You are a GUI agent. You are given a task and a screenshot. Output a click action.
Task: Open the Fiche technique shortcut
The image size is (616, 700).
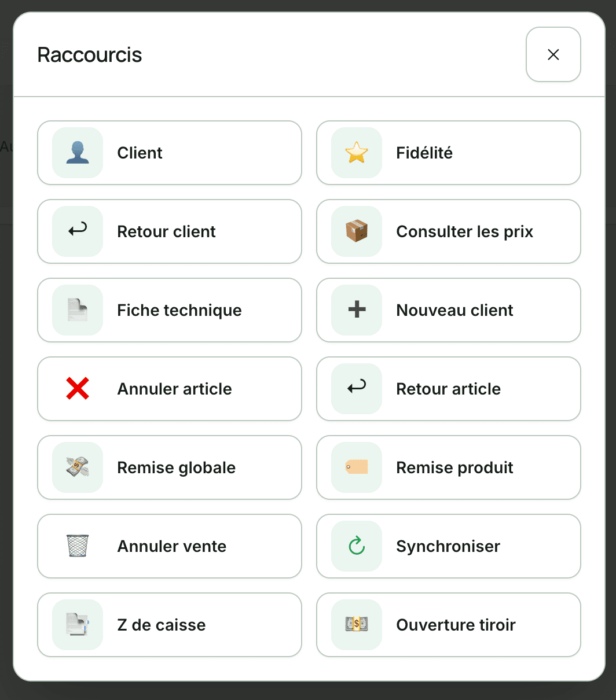[x=170, y=310]
